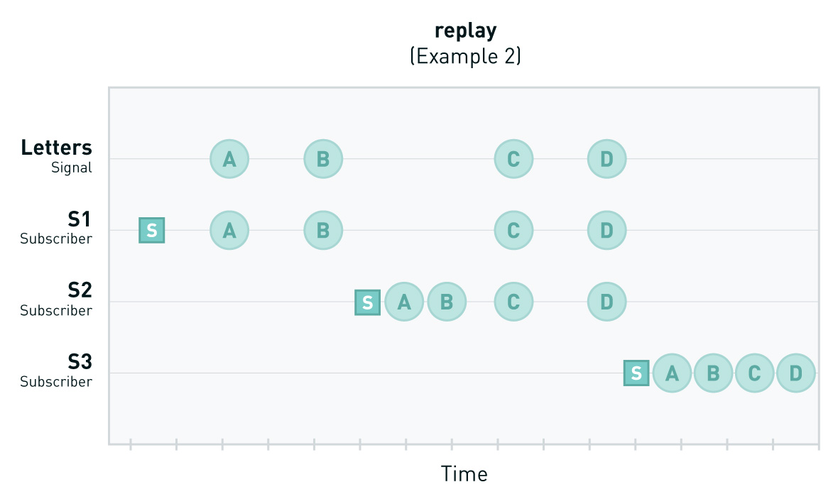Click the Time axis label
The image size is (838, 504).
(x=464, y=474)
